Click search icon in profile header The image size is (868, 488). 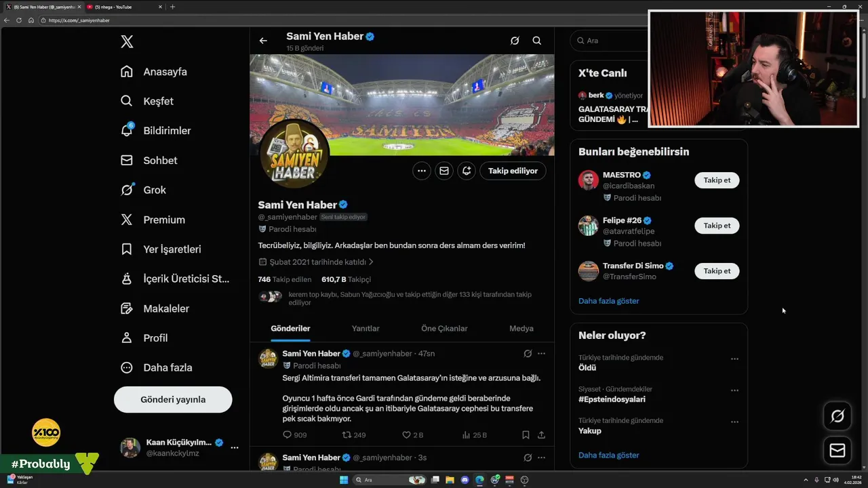tap(536, 41)
